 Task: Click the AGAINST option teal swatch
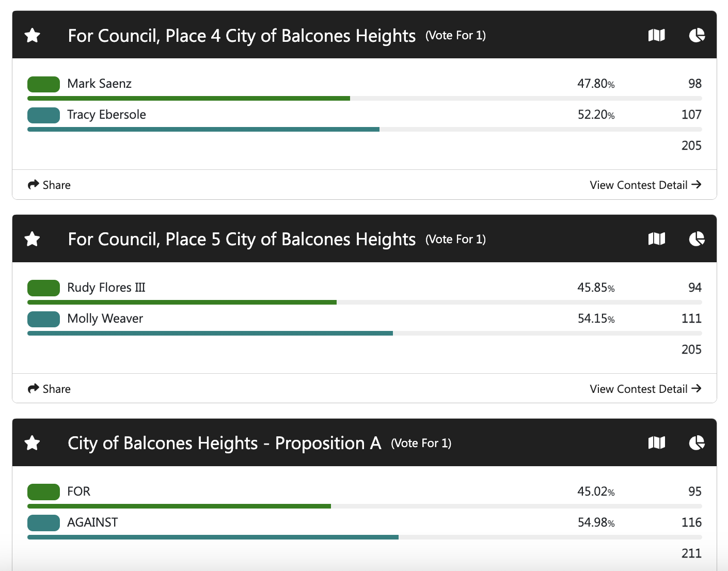point(43,523)
